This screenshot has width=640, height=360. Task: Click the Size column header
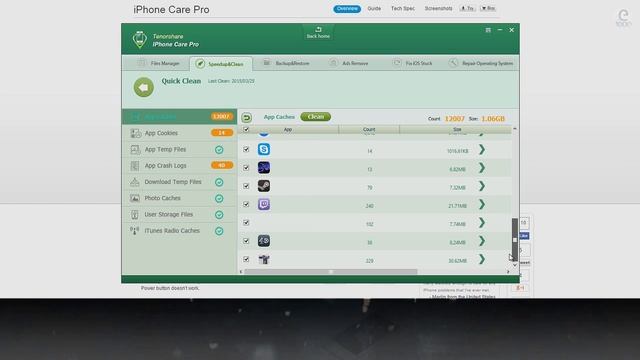456,129
